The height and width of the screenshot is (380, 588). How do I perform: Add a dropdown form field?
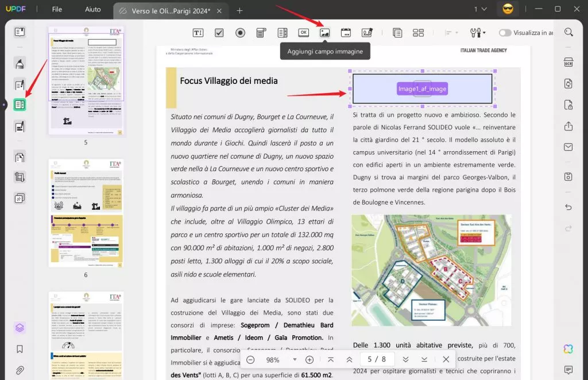[261, 33]
